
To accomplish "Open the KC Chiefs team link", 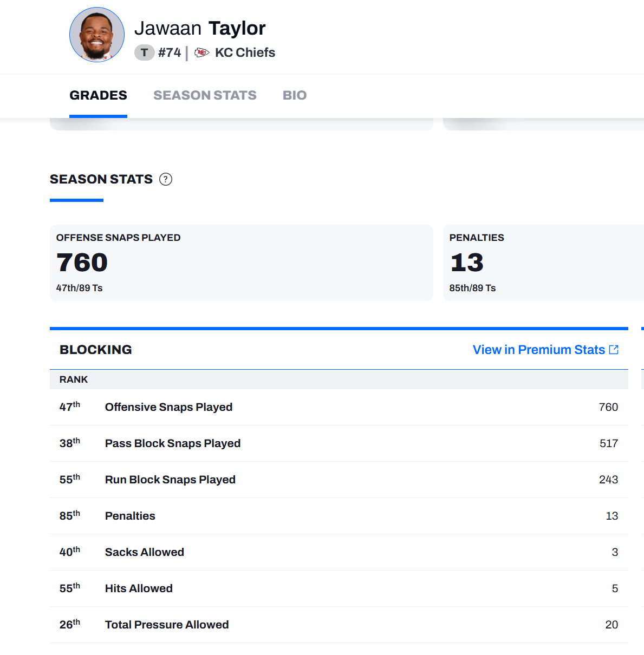I will point(245,53).
